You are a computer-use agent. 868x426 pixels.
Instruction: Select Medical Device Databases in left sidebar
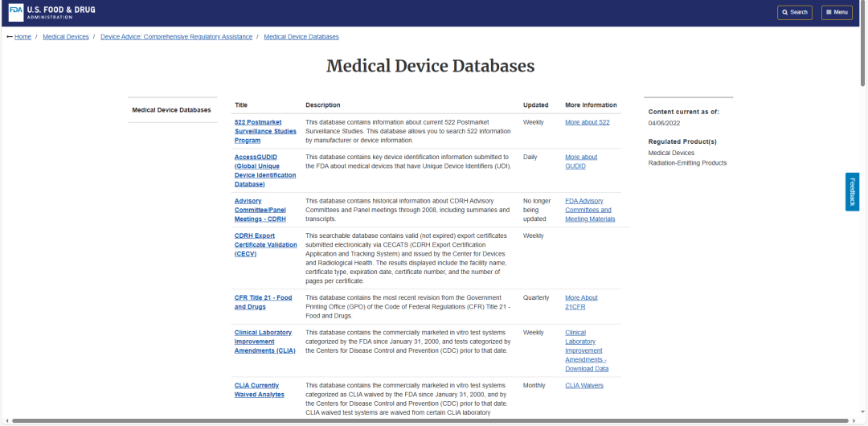tap(171, 110)
